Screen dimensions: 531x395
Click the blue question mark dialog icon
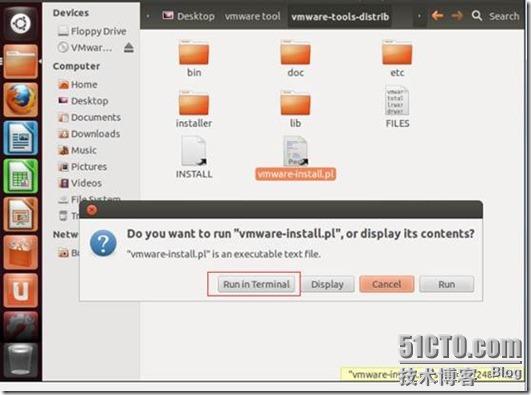103,243
